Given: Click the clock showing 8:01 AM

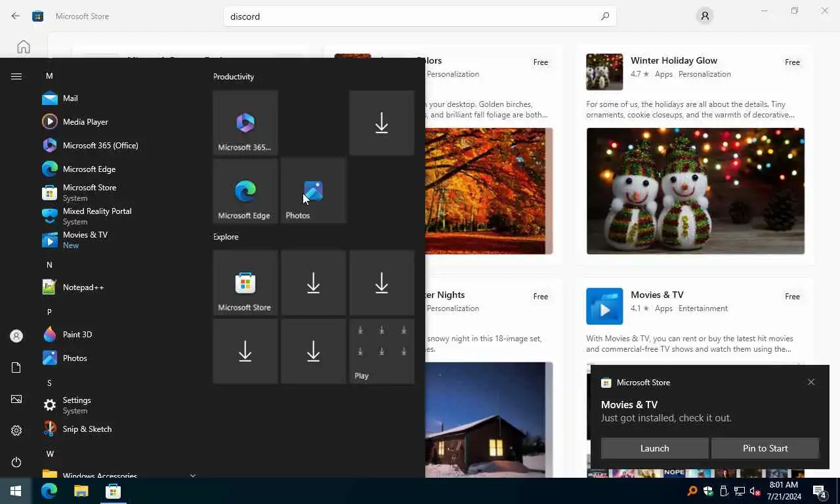Looking at the screenshot, I should click(x=784, y=491).
